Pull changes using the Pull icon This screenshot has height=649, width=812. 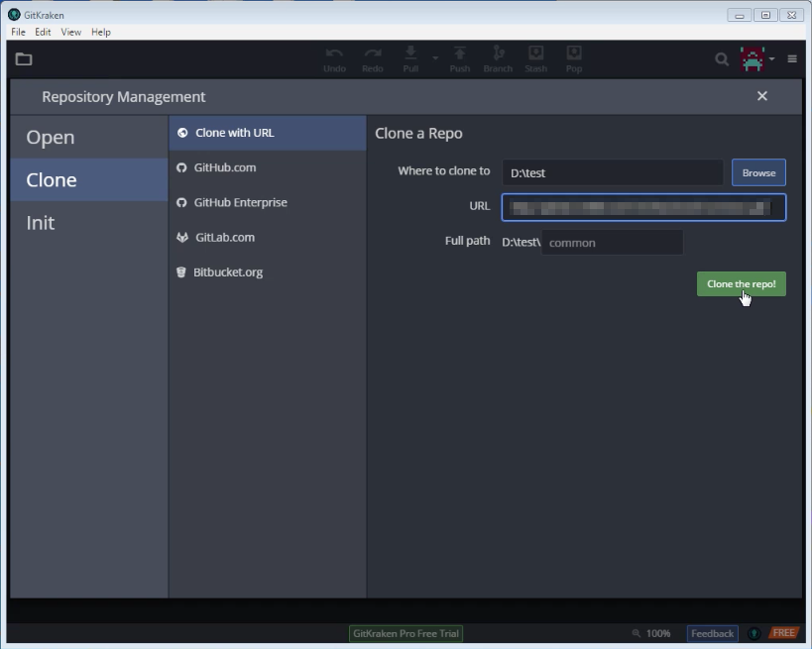[410, 60]
